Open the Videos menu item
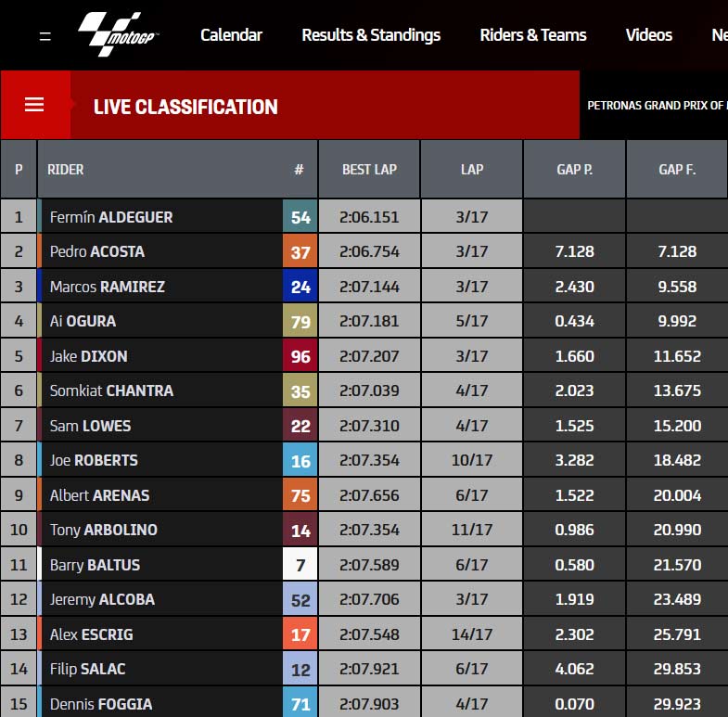 pos(648,35)
